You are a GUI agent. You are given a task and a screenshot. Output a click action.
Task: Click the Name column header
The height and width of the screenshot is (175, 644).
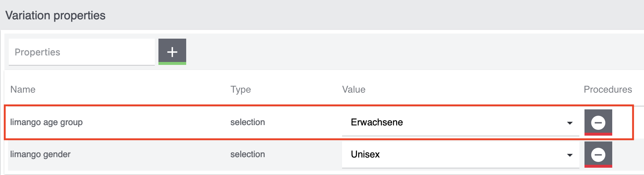(x=23, y=90)
